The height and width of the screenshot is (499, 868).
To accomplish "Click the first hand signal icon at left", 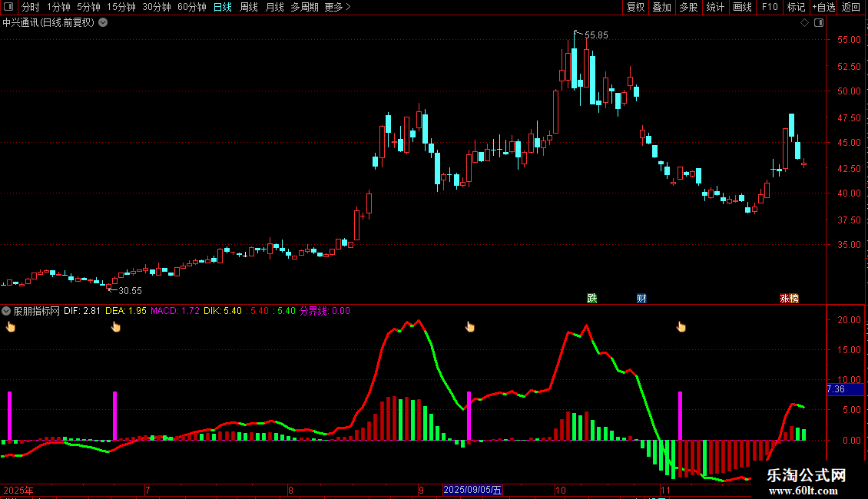I will pos(11,327).
